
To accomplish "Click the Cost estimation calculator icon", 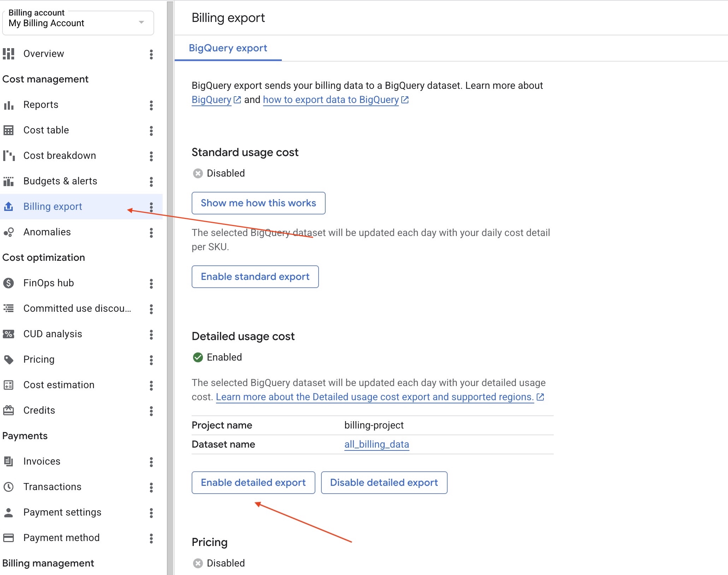I will [x=8, y=385].
